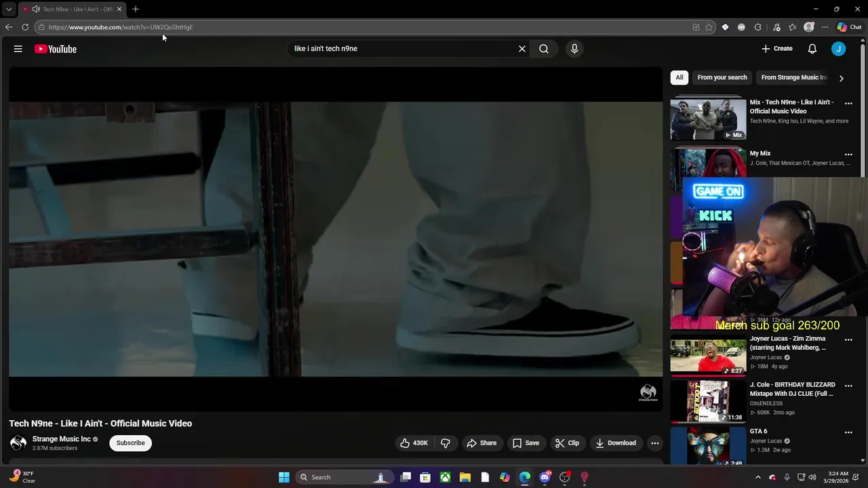Open Copilot Chat in the browser

coord(849,27)
